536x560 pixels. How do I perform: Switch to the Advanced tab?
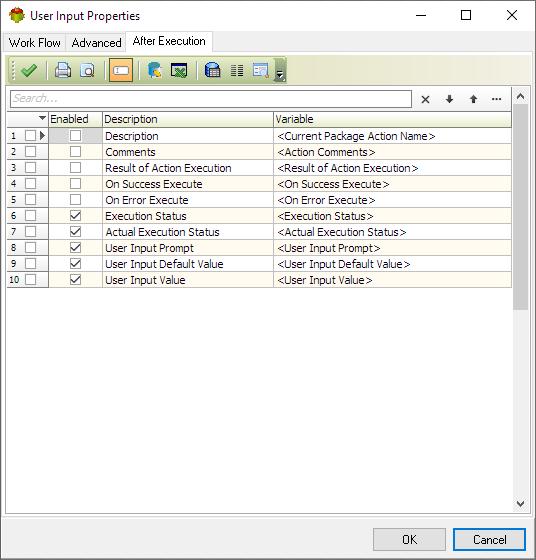[96, 43]
